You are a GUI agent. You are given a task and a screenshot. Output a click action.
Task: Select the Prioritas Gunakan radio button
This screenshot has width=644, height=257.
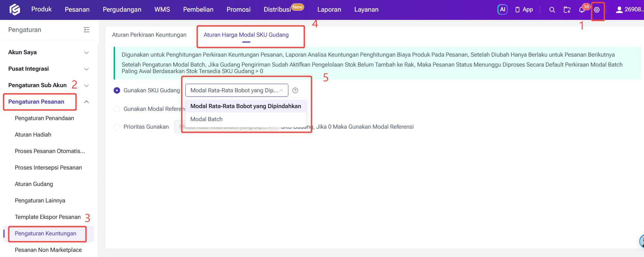pos(117,127)
